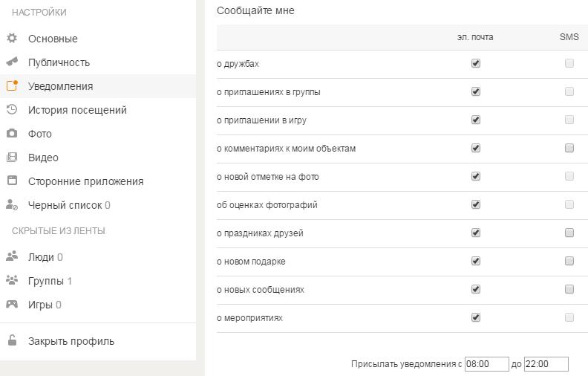588x376 pixels.
Task: Uncheck email for о новом подарке
Action: pos(476,261)
